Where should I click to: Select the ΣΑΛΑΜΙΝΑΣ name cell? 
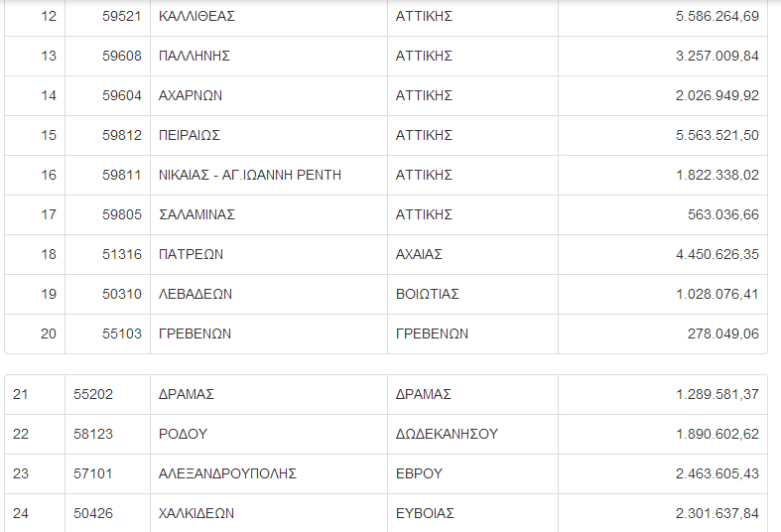[197, 214]
